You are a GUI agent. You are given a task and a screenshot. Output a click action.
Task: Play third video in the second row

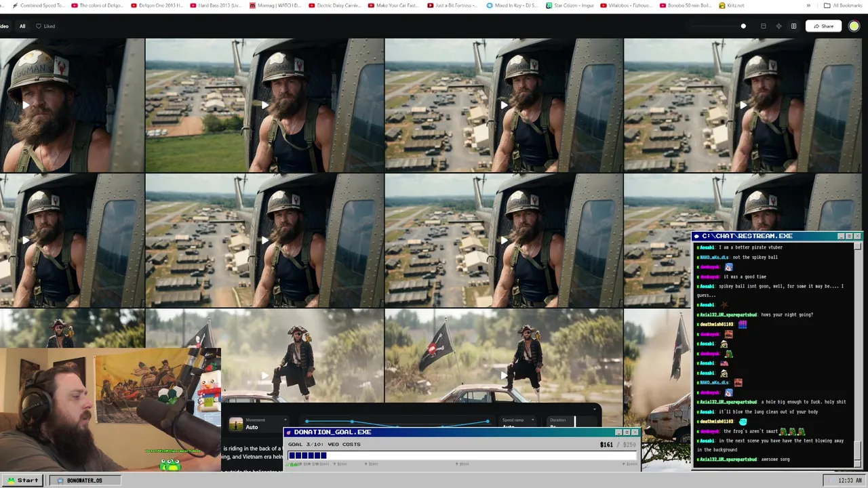pos(503,240)
